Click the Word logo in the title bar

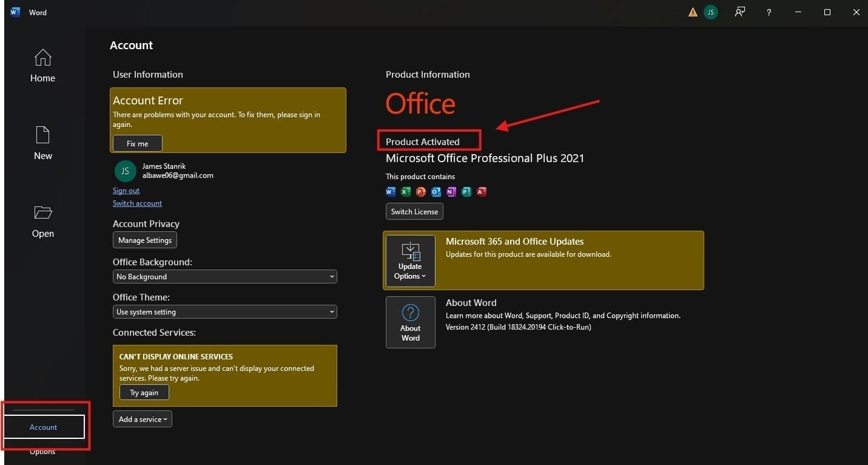pyautogui.click(x=15, y=12)
